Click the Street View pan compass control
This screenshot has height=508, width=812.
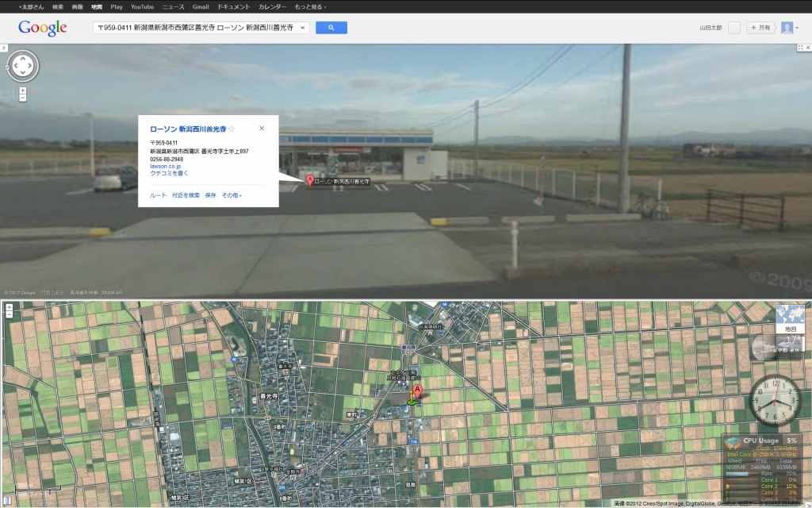pyautogui.click(x=22, y=66)
